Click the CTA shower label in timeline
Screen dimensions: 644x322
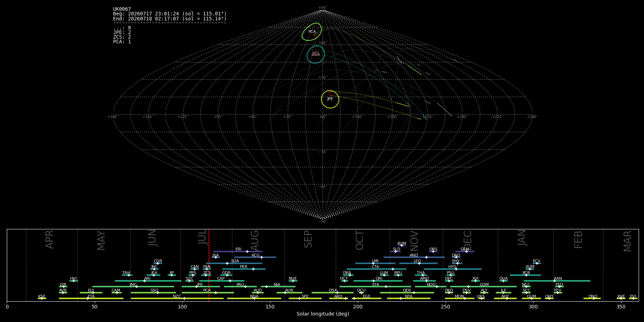click(x=375, y=267)
